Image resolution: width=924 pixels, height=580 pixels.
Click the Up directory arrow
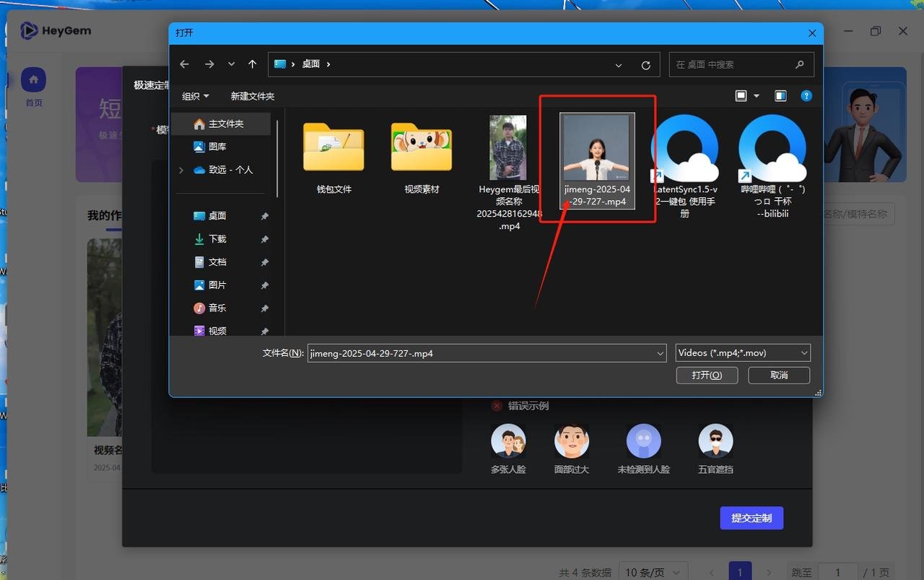(252, 64)
